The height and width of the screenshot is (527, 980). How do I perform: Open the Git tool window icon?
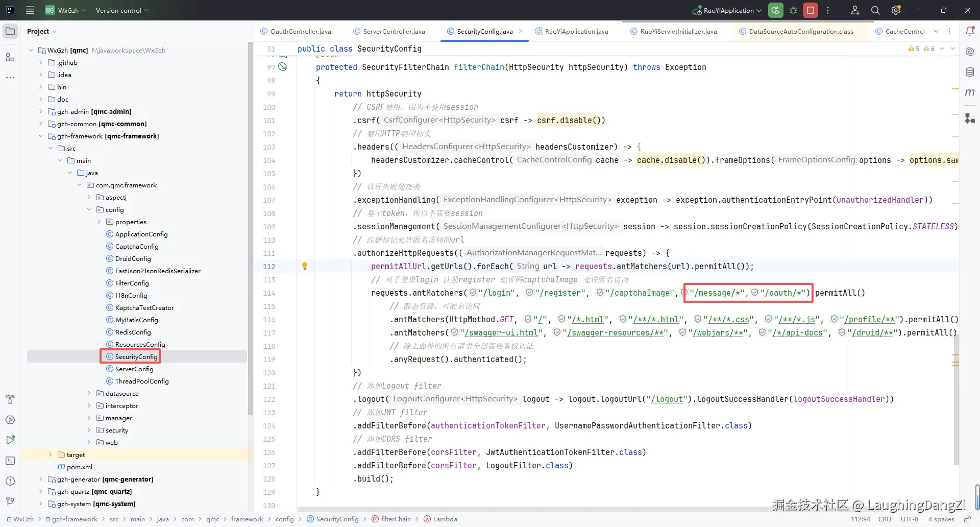(x=10, y=501)
